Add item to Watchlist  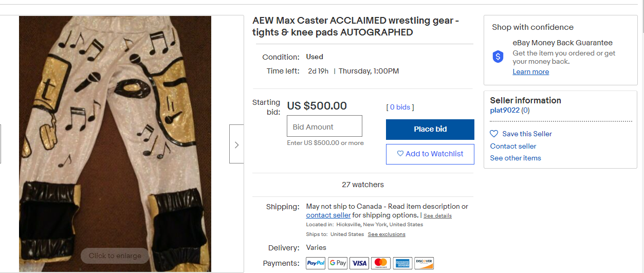[x=430, y=154]
